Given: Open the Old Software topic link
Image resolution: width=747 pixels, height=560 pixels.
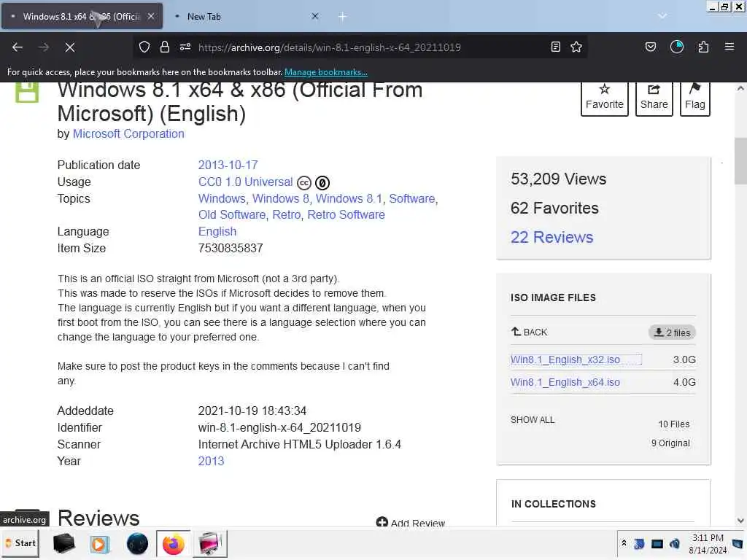Looking at the screenshot, I should pyautogui.click(x=231, y=215).
